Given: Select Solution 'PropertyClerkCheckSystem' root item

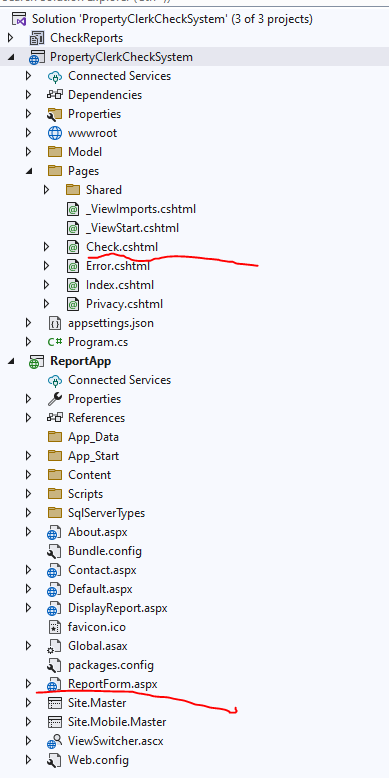Looking at the screenshot, I should click(x=172, y=19).
